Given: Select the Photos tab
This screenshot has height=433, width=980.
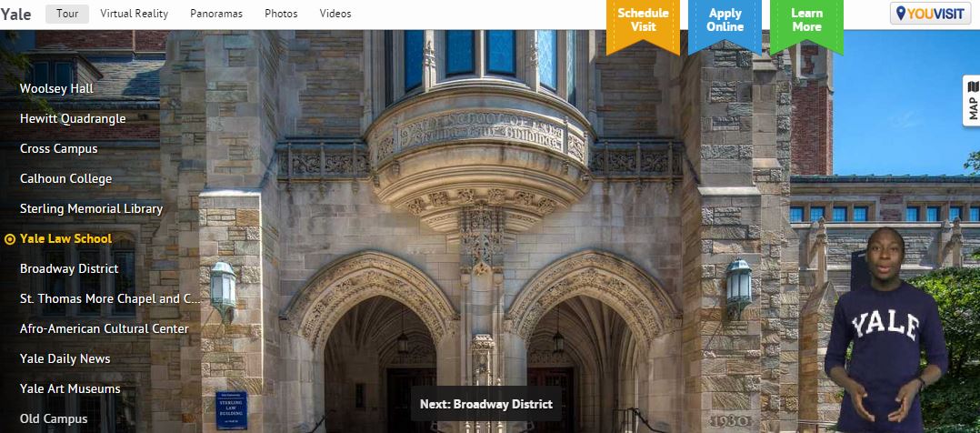Looking at the screenshot, I should (281, 14).
